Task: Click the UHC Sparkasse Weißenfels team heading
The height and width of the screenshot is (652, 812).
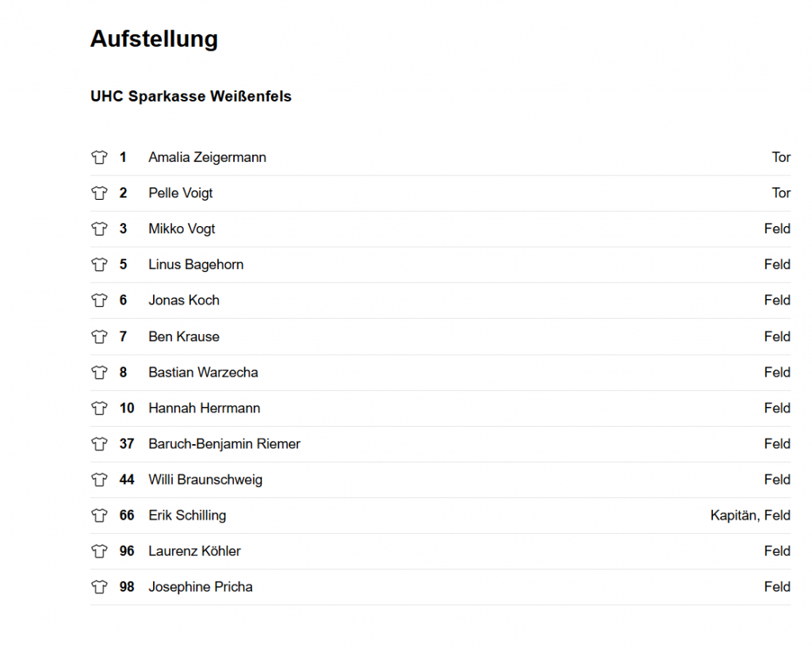Action: (x=191, y=96)
